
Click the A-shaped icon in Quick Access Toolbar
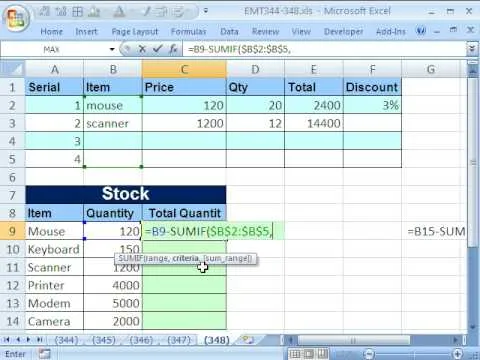(119, 12)
